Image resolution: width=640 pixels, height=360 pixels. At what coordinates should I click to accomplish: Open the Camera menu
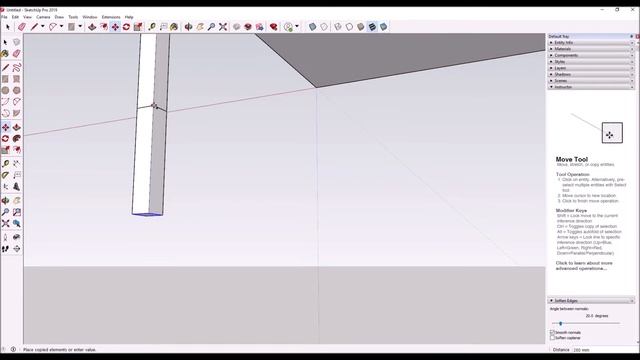43,17
